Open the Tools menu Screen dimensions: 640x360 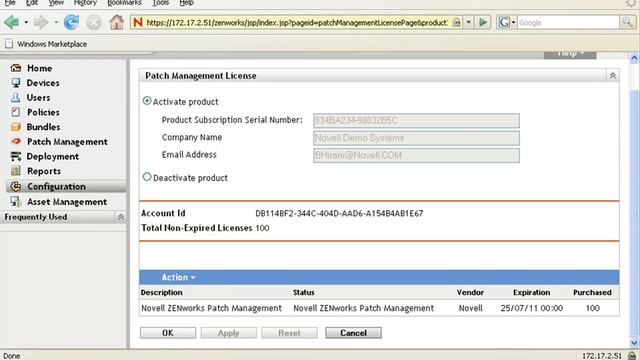coord(160,3)
